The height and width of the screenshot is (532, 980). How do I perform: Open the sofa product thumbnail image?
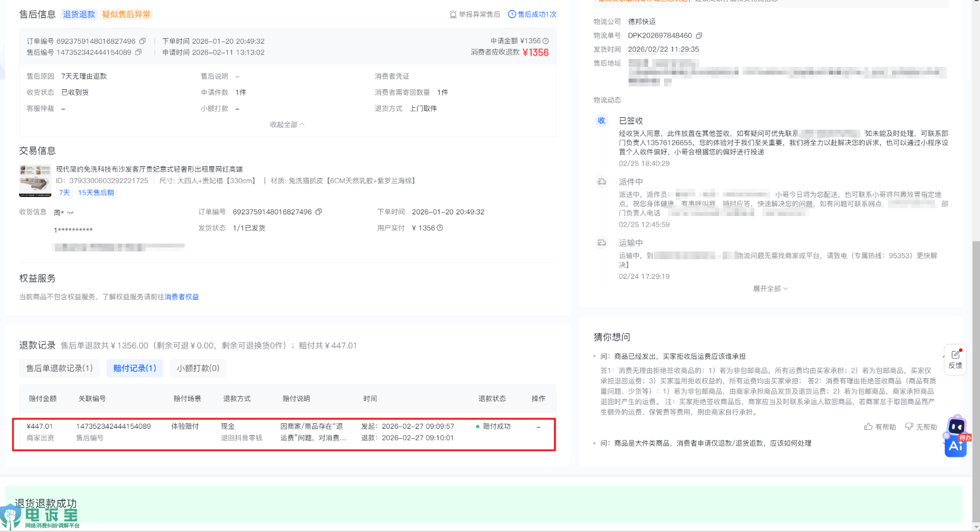[35, 181]
